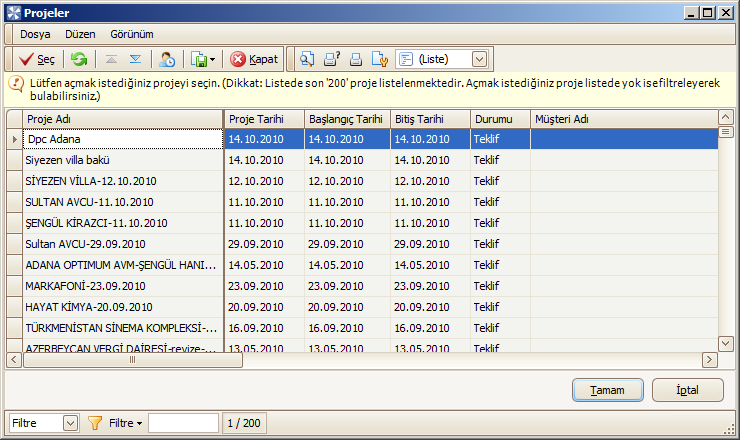The width and height of the screenshot is (740, 440).
Task: Click grid options icon below scroll up arrow
Action: [725, 132]
